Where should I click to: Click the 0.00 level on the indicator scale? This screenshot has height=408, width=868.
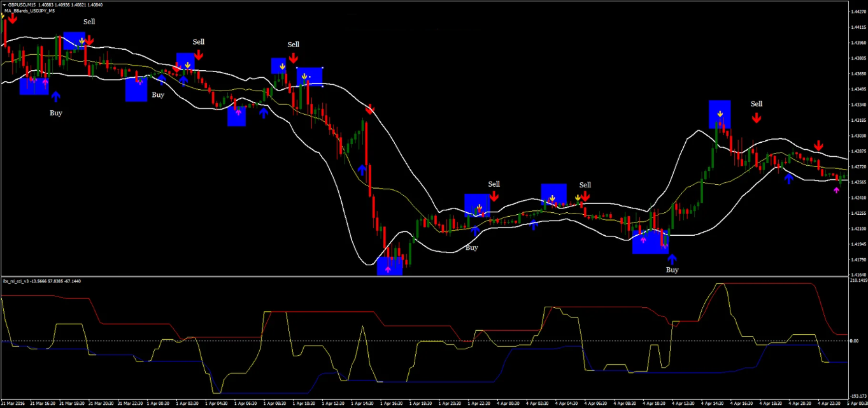854,341
